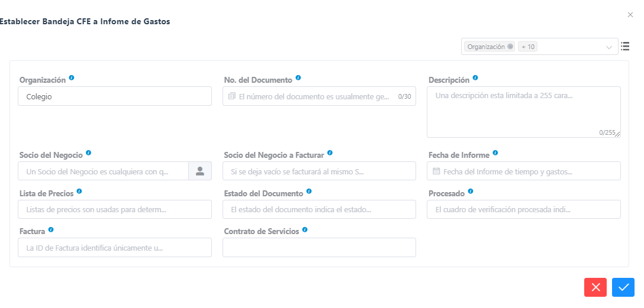Click info icon beside Fecha de Informe

(495, 153)
